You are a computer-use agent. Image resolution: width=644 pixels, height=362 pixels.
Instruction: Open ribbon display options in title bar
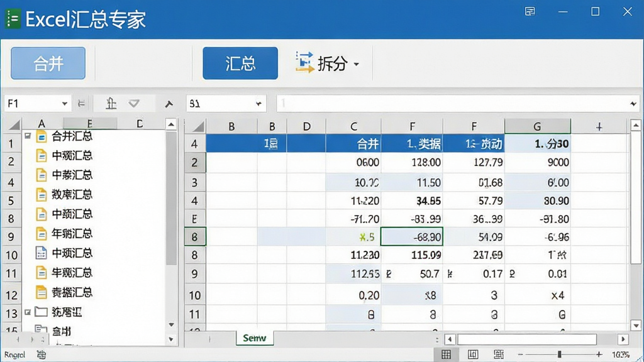(x=530, y=11)
